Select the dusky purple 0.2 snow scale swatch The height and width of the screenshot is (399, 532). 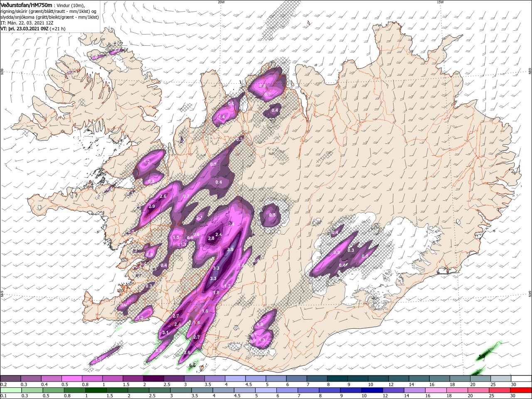point(10,379)
